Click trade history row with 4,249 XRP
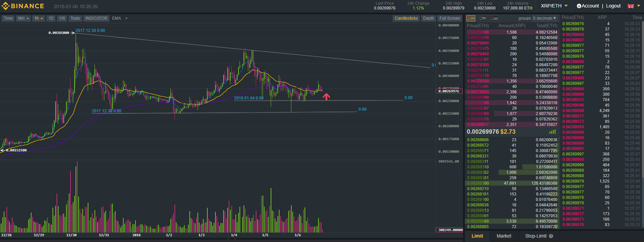 (601, 111)
